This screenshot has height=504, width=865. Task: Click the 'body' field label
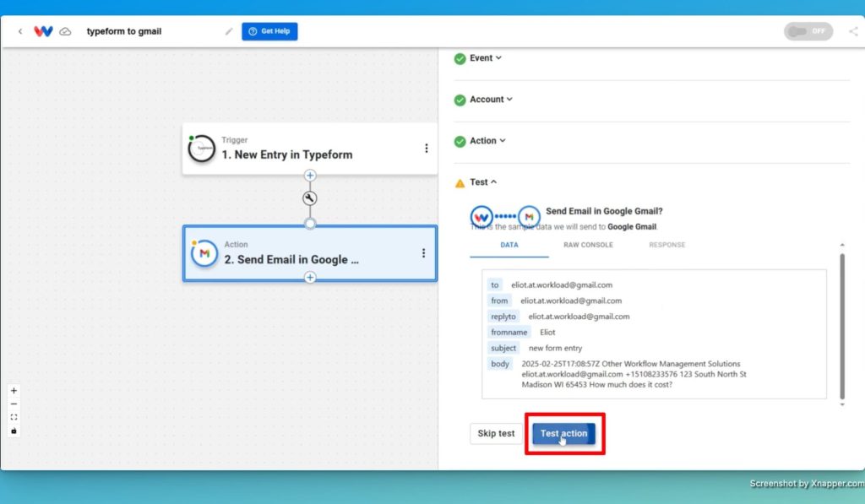coord(500,364)
